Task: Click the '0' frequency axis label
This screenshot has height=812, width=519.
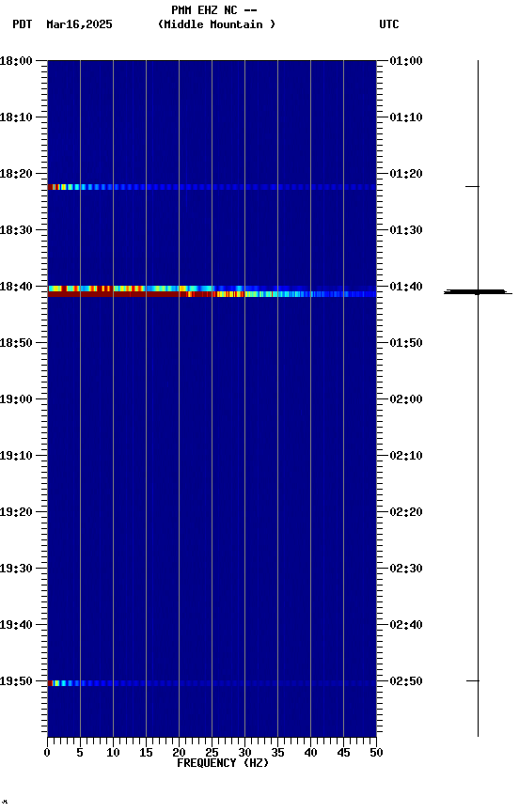Action: pyautogui.click(x=47, y=753)
